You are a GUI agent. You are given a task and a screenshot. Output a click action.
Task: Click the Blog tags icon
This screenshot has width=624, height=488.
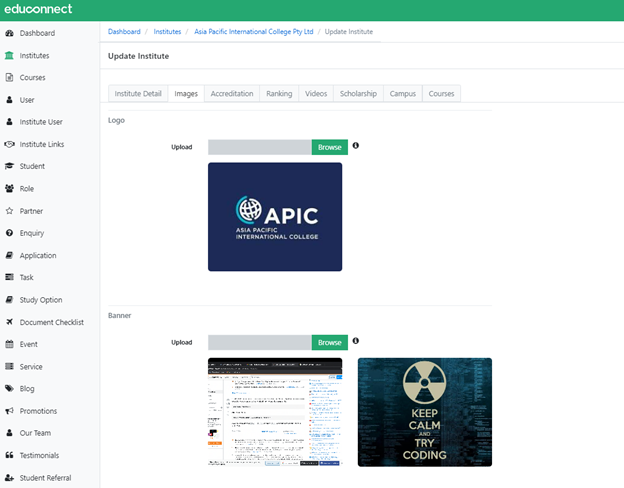(x=9, y=388)
